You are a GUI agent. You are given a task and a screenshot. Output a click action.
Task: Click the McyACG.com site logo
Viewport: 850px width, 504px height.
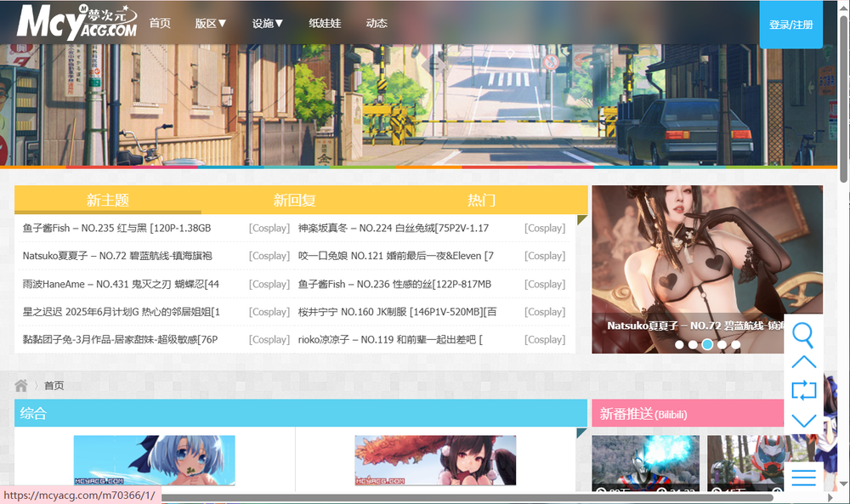(76, 22)
